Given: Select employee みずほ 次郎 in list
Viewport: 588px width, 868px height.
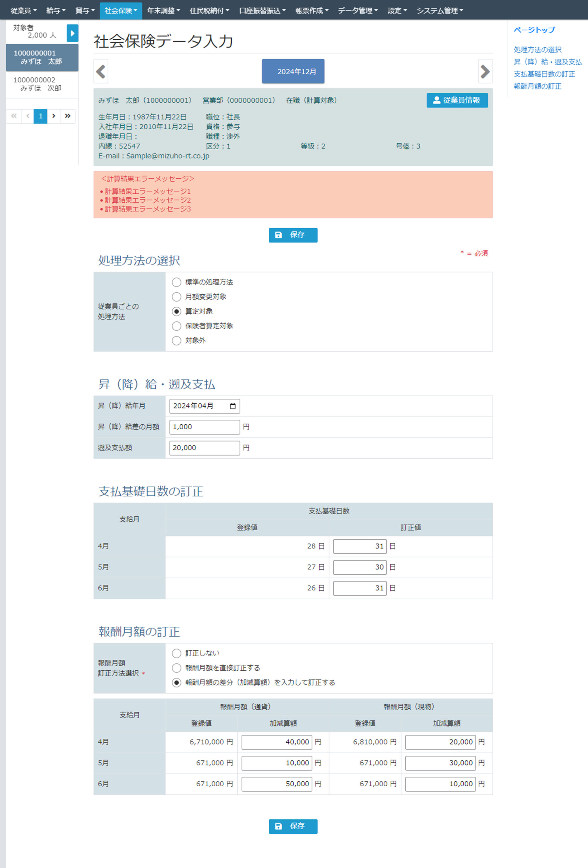Looking at the screenshot, I should [x=41, y=84].
